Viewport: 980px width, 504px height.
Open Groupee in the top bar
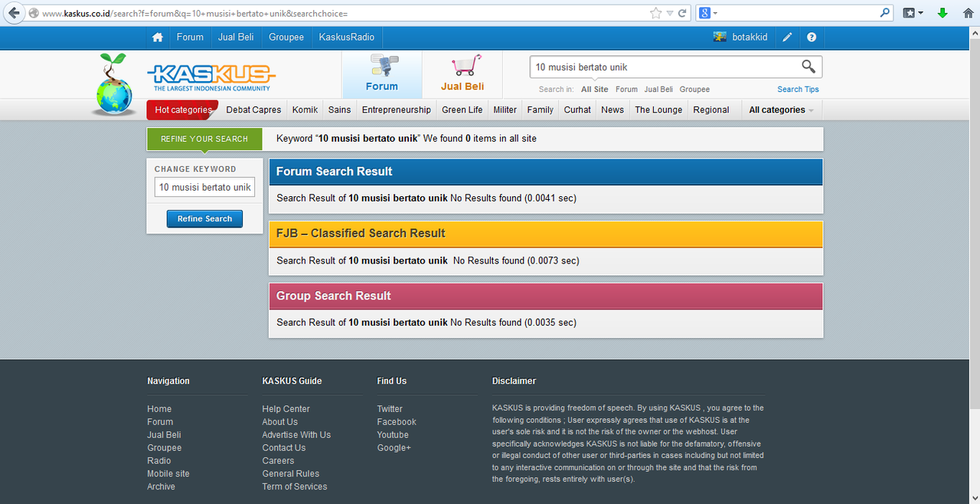coord(286,38)
